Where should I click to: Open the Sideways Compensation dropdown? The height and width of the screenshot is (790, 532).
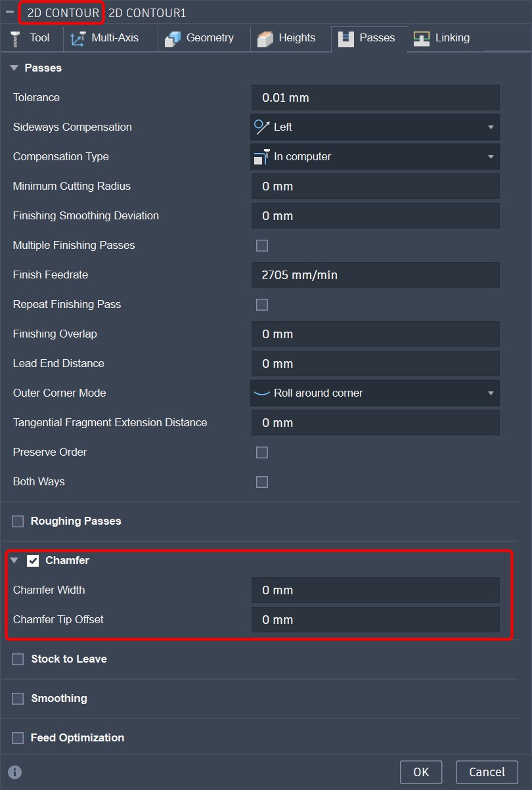tap(375, 127)
